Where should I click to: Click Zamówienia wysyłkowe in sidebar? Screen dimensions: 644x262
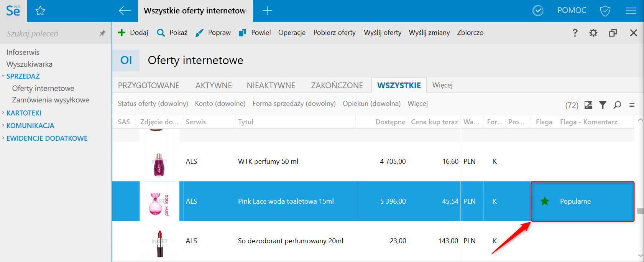pos(51,100)
